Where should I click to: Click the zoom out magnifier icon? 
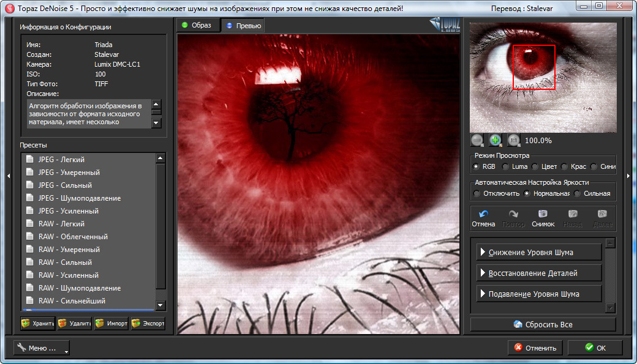(478, 140)
